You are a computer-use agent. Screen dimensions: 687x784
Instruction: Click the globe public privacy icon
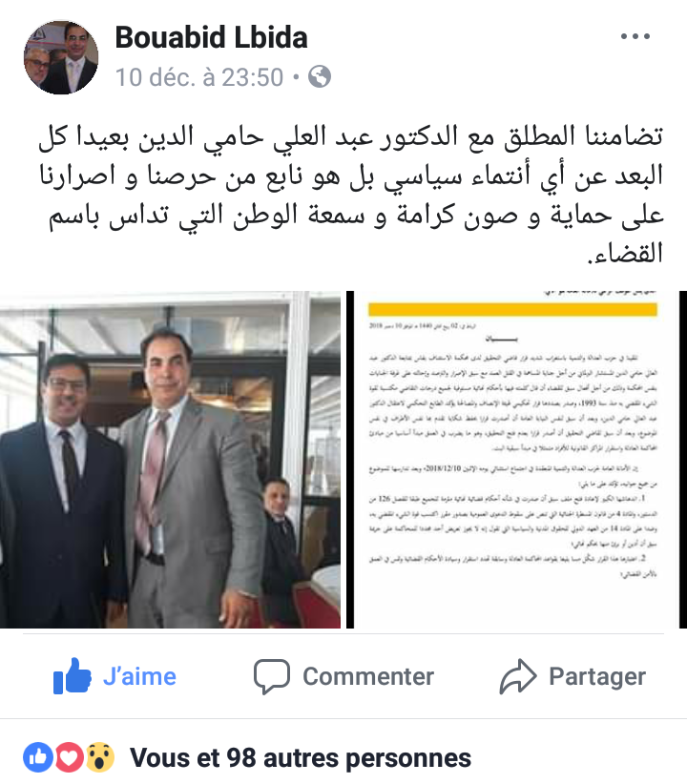point(320,76)
